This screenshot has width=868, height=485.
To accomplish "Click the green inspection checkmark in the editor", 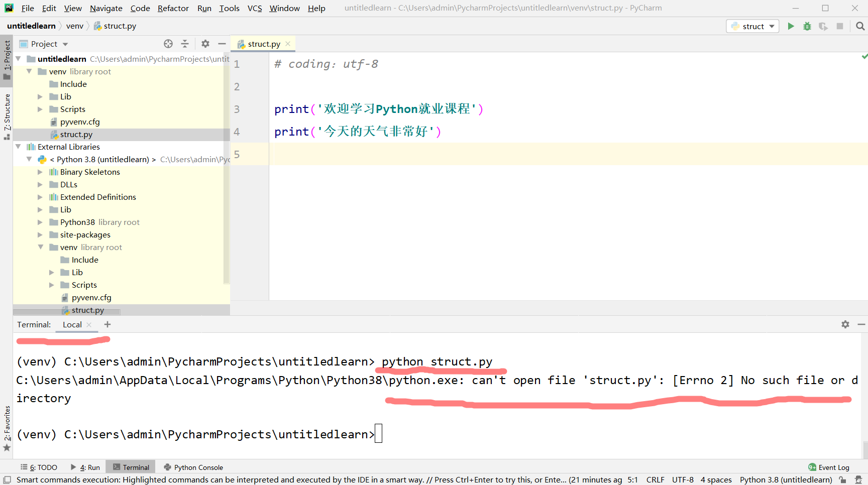I will [x=864, y=57].
